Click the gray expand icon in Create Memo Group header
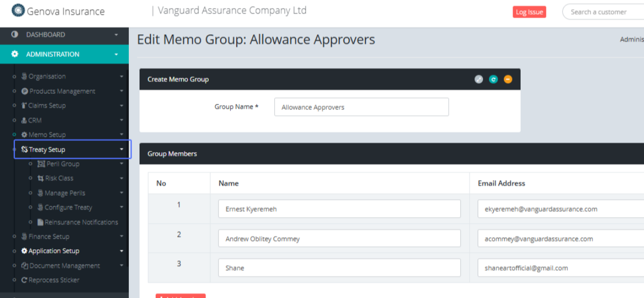Viewport: 644px width, 298px height. (x=479, y=79)
